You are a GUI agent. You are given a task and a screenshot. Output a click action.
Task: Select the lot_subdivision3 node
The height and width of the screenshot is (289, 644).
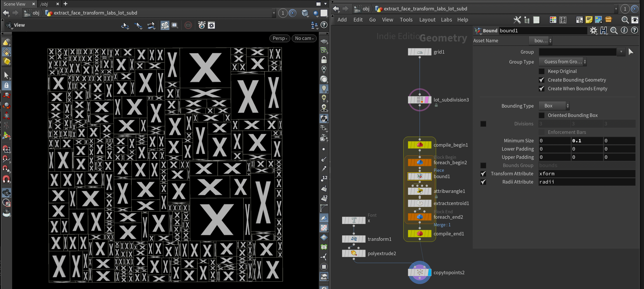pyautogui.click(x=420, y=100)
